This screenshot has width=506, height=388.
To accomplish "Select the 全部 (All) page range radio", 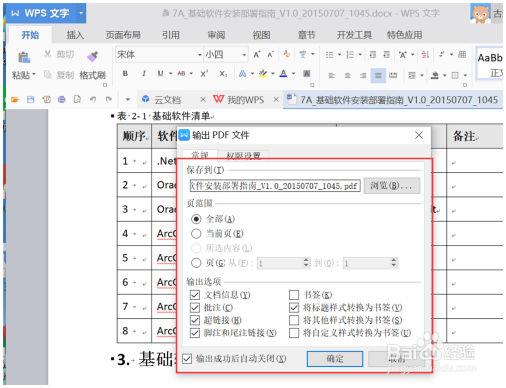I will [x=196, y=219].
